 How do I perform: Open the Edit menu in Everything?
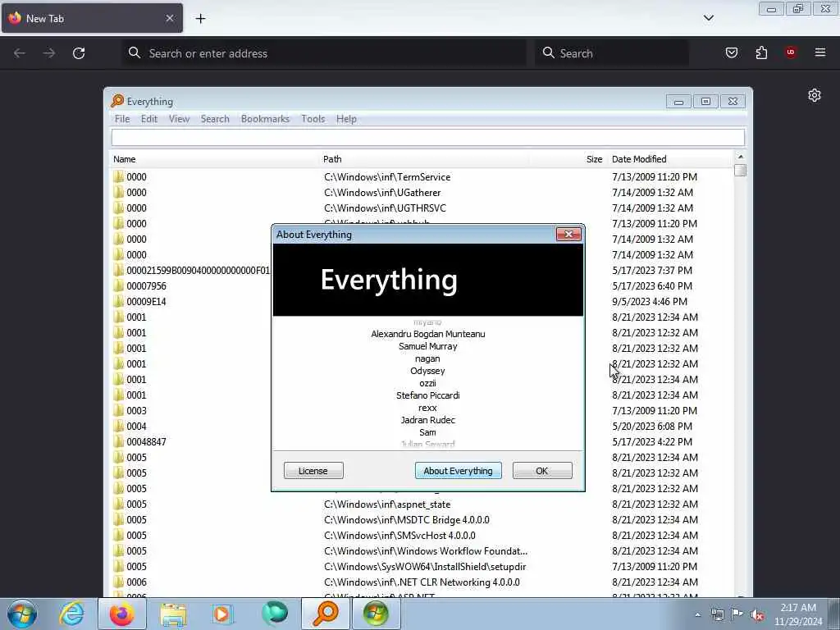point(149,119)
